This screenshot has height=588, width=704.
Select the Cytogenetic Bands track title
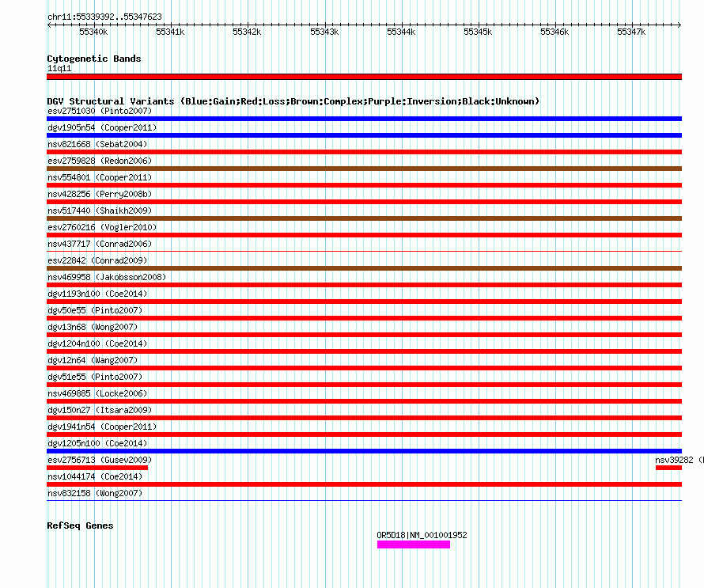94,59
